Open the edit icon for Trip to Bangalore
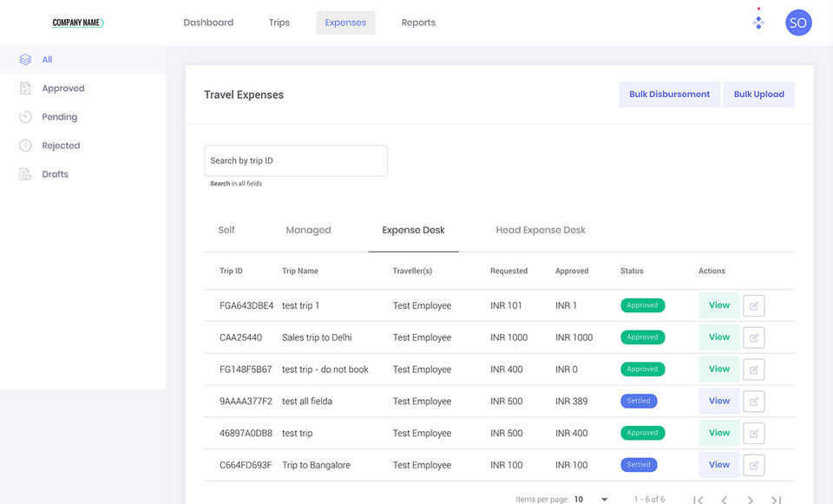 coord(753,465)
